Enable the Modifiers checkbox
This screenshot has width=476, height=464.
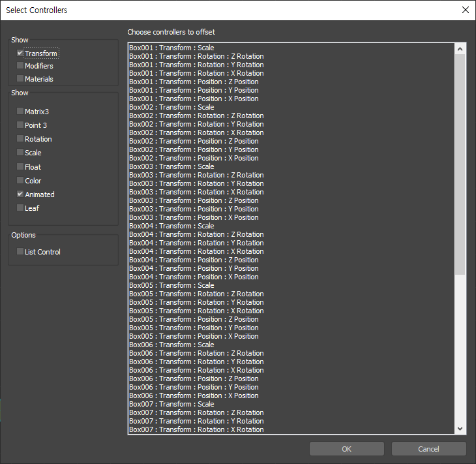20,66
